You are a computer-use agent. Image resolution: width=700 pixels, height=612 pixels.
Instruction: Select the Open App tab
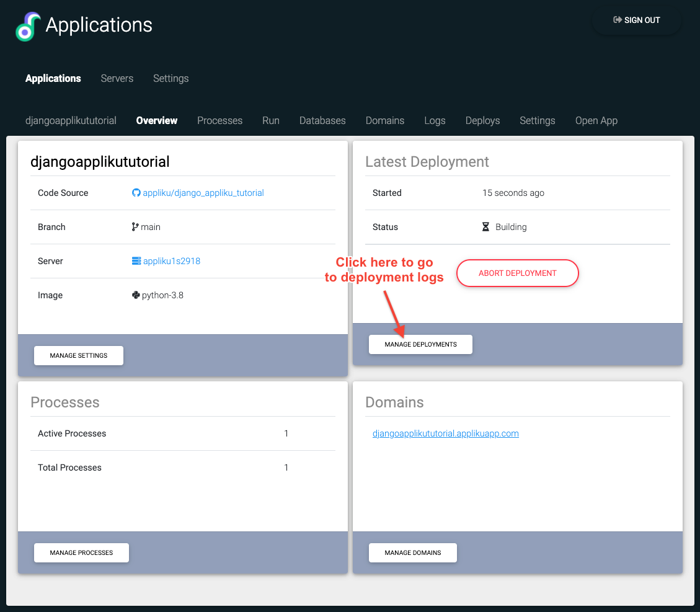(596, 120)
